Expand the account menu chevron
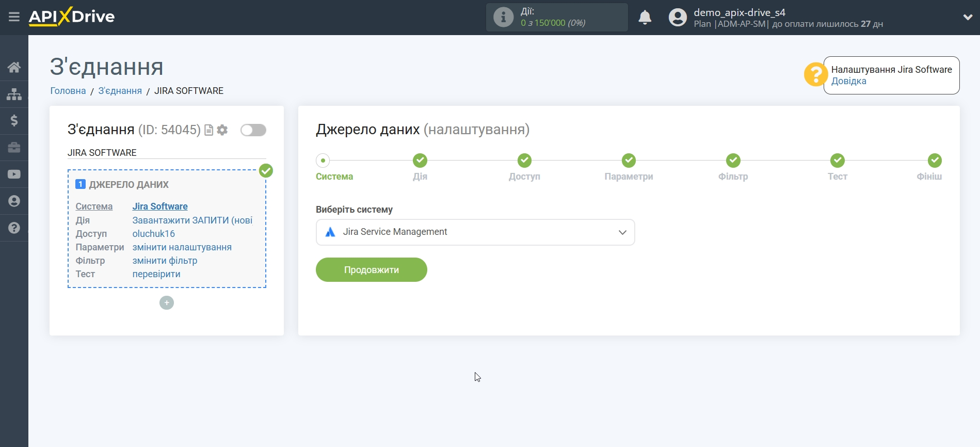 pos(968,17)
